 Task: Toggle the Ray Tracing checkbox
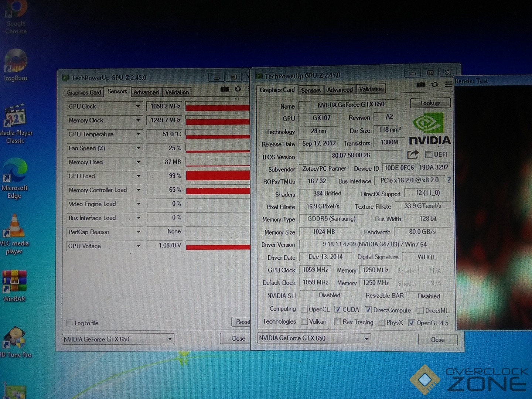337,322
